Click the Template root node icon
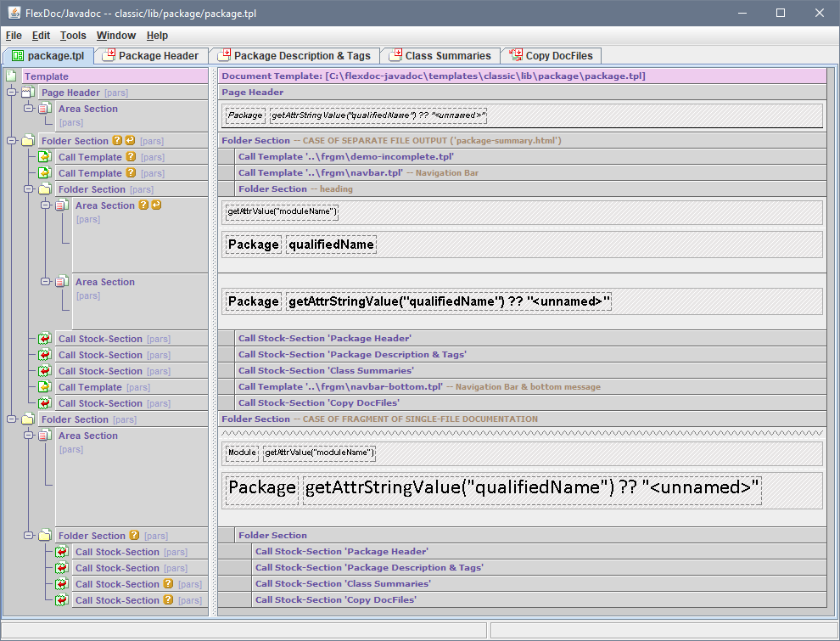Screen dimensions: 840x641 [11, 76]
